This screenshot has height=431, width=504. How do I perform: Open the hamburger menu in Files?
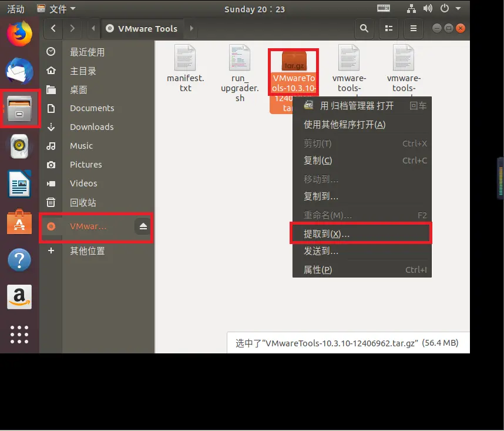pyautogui.click(x=414, y=29)
